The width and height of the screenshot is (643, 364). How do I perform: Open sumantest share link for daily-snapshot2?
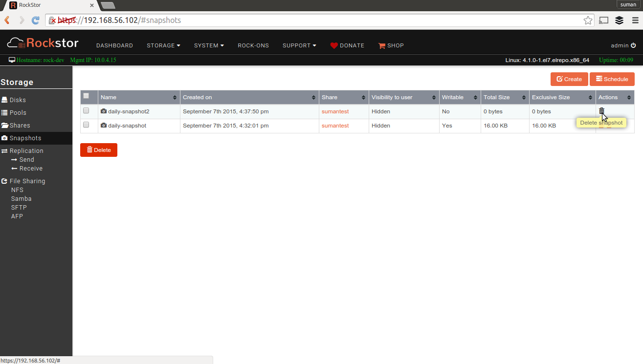click(x=335, y=111)
